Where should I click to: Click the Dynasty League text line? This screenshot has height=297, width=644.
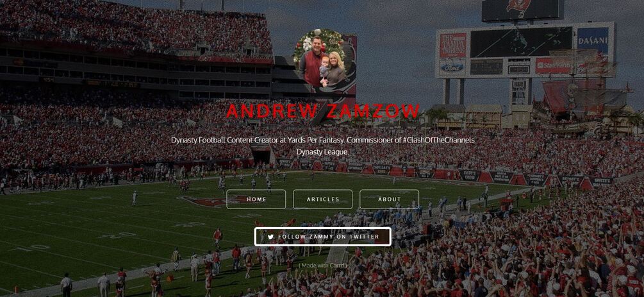pyautogui.click(x=322, y=152)
